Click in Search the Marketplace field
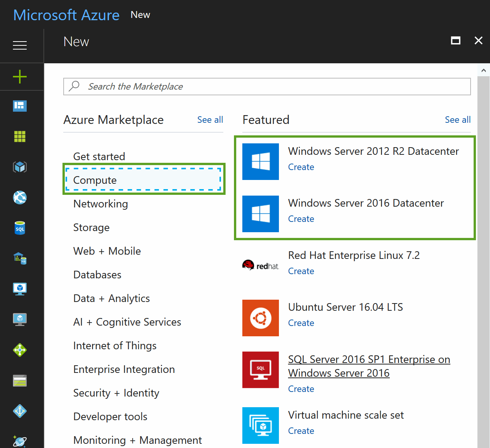 tap(267, 87)
